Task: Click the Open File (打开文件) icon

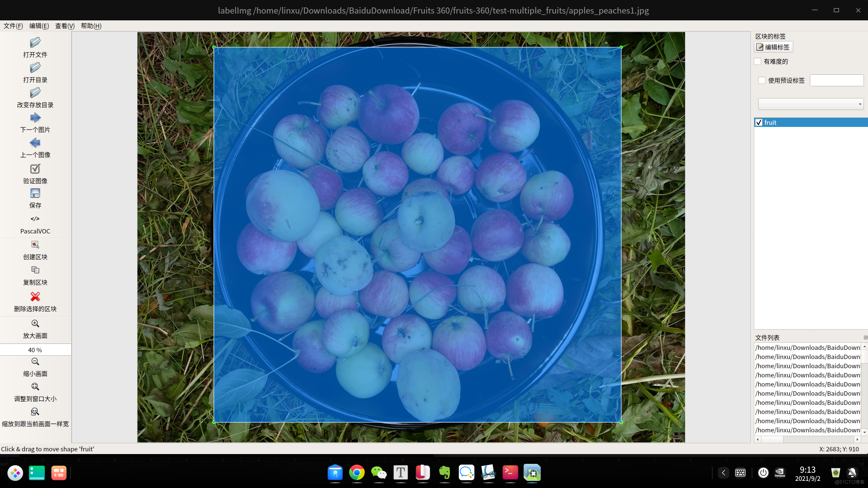Action: point(35,42)
